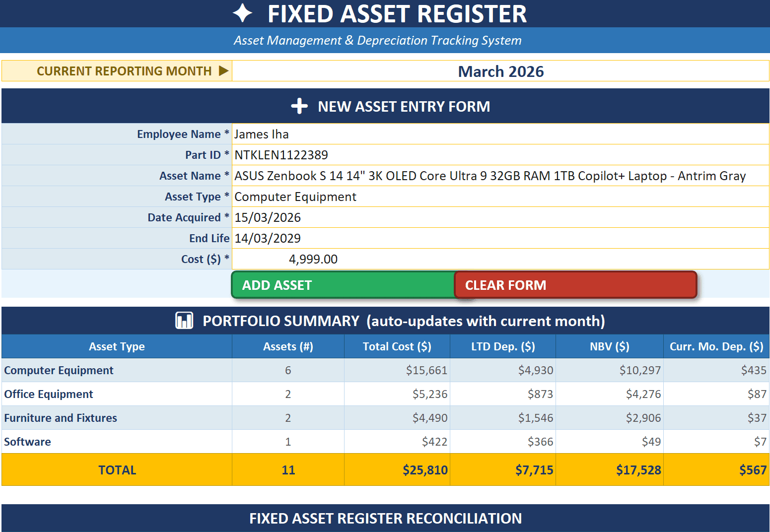
Task: Open the Asset Type field Computer Equipment
Action: [500, 197]
